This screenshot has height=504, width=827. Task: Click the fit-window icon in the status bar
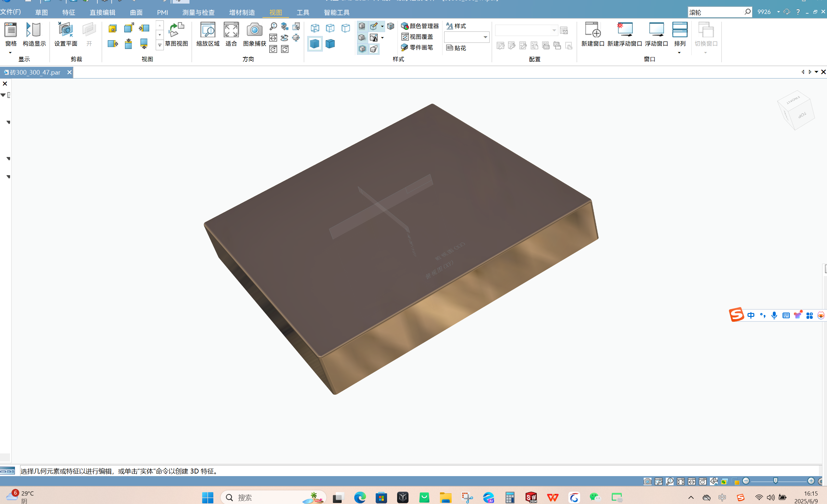pyautogui.click(x=681, y=481)
